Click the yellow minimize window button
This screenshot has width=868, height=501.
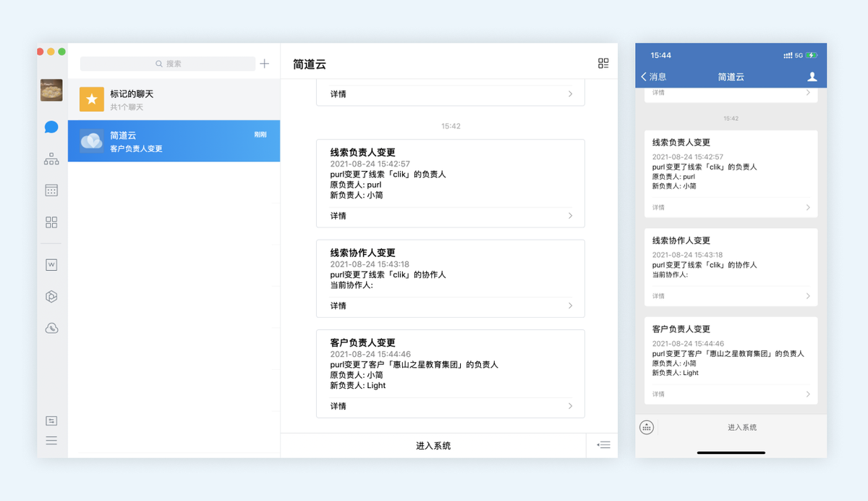(x=51, y=51)
